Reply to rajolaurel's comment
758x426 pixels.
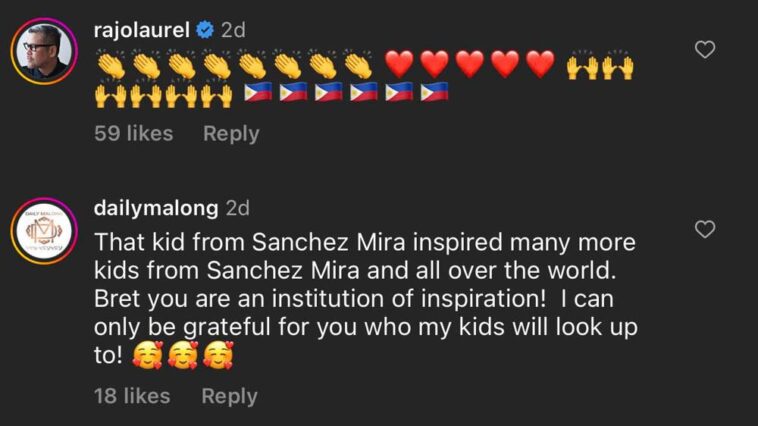pos(231,134)
